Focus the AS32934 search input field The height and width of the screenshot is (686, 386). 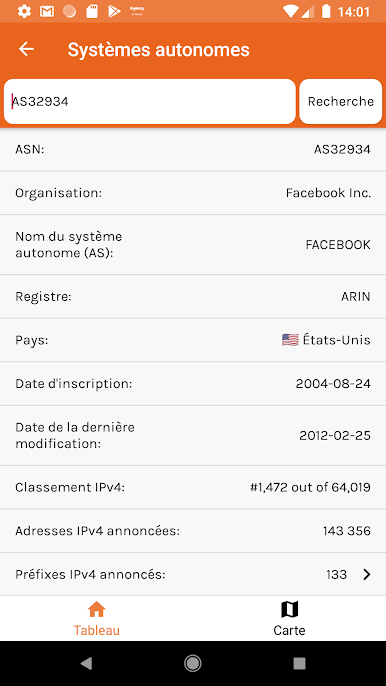(150, 102)
